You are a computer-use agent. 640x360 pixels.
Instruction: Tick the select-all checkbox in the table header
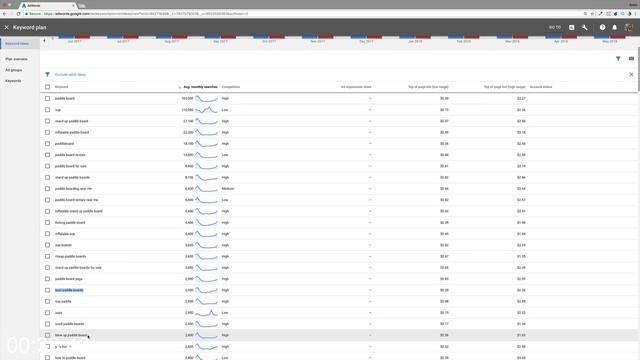coord(47,87)
